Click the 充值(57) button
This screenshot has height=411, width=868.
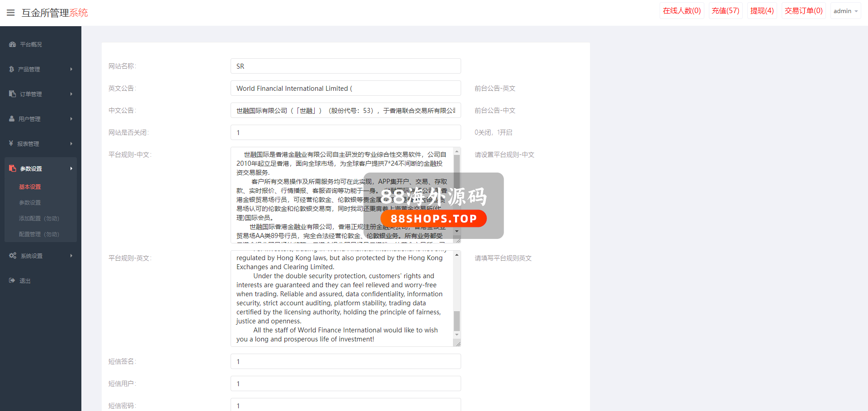(725, 11)
